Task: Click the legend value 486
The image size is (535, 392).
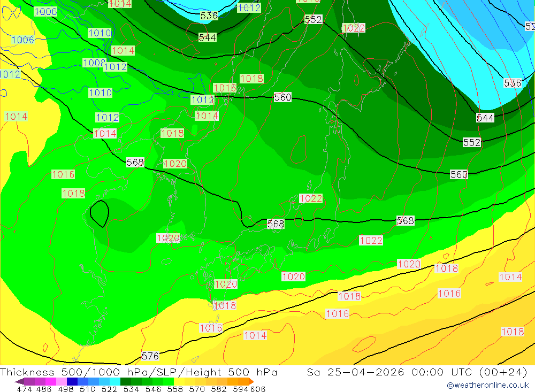Action: click(44, 389)
